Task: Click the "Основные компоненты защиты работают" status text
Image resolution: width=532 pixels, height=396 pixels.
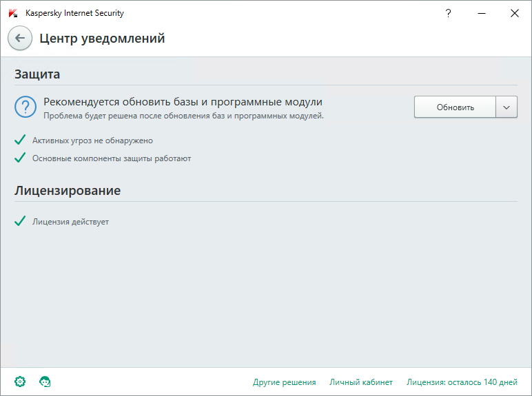Action: pos(112,158)
